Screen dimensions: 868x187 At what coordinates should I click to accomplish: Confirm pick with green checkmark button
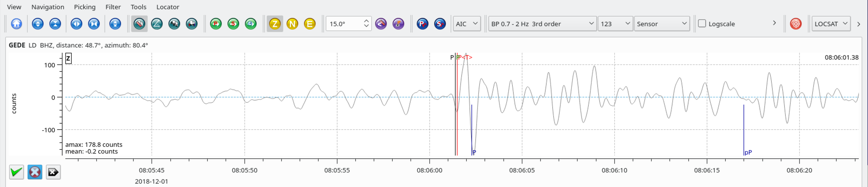tap(16, 172)
